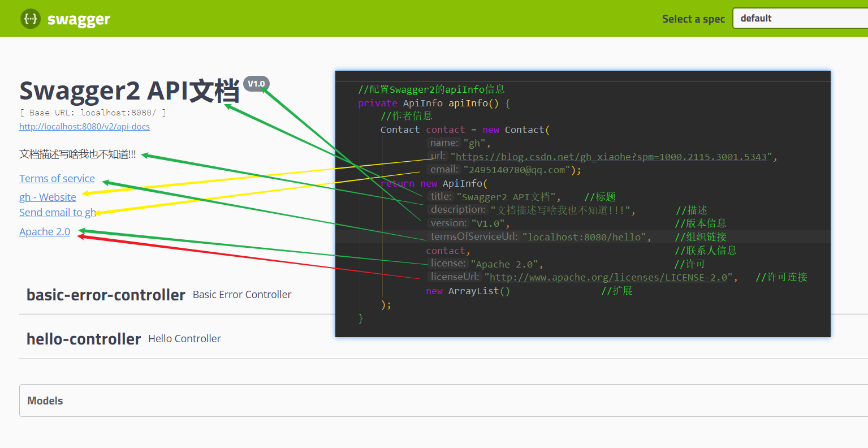Click the Basic Error Controller description
Screen dimensions: 868x448
(x=242, y=294)
